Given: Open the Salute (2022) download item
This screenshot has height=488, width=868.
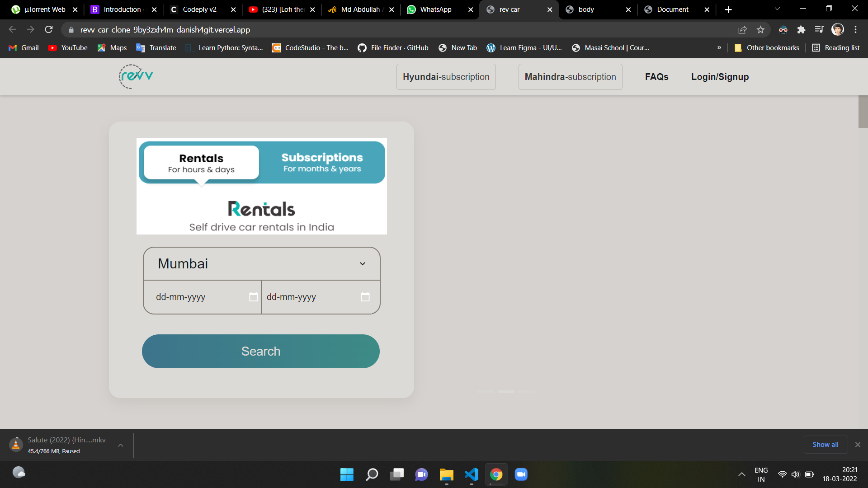Looking at the screenshot, I should click(x=58, y=445).
